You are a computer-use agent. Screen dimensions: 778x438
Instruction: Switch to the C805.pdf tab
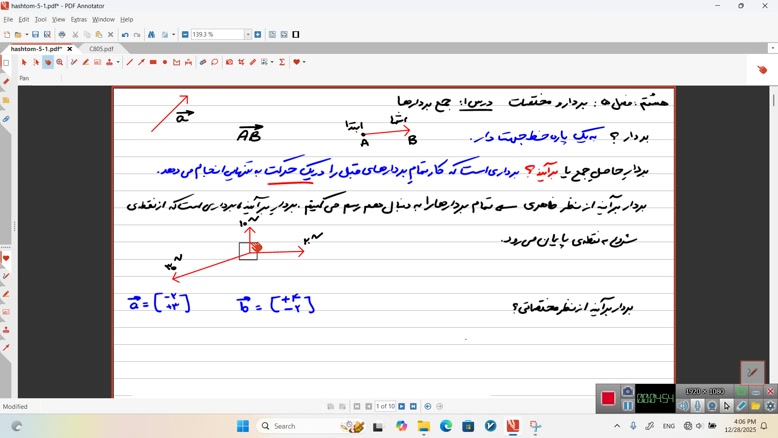pos(101,49)
